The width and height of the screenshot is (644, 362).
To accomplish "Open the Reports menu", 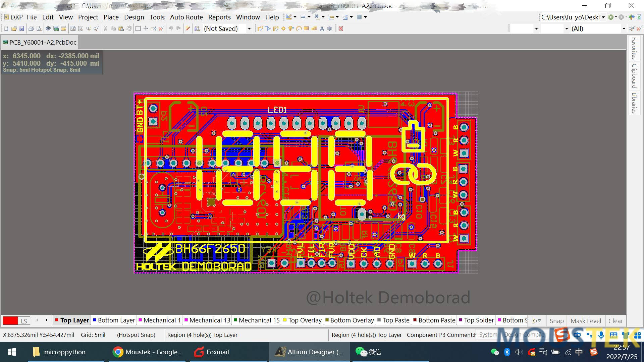I will (219, 17).
